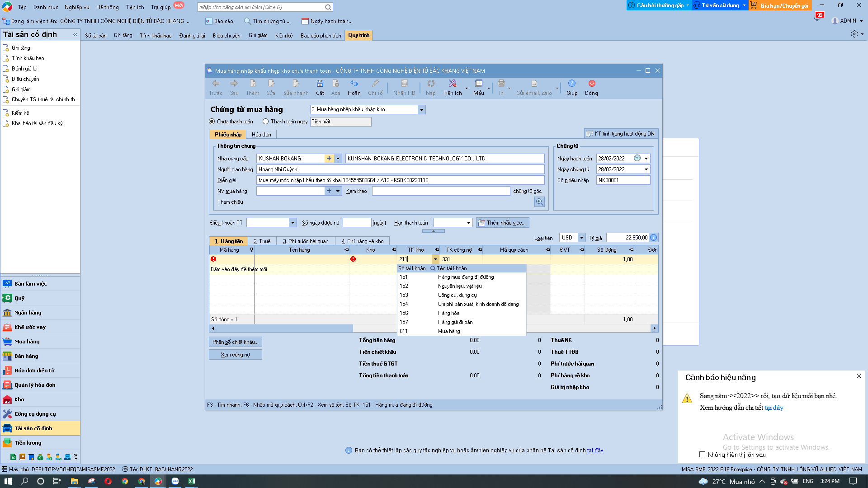Expand Ngày hạch toán date dropdown
The height and width of the screenshot is (488, 868).
(x=646, y=159)
